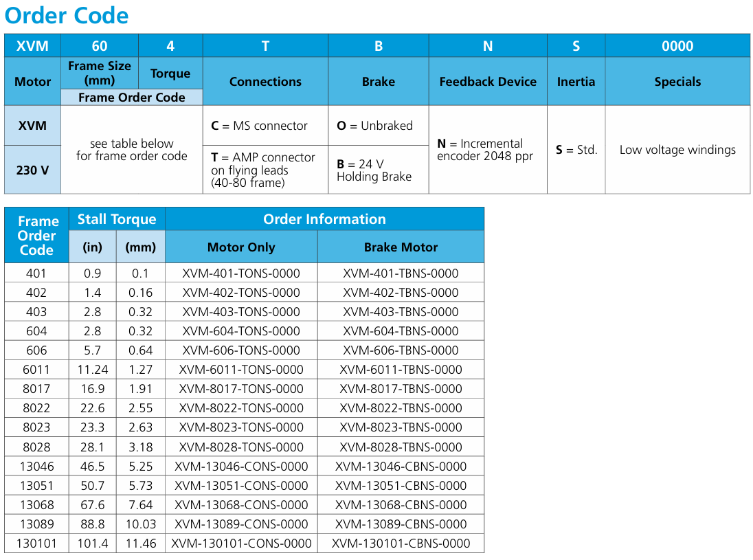
Task: Click the 'O = Unbraked' option
Action: 378,126
